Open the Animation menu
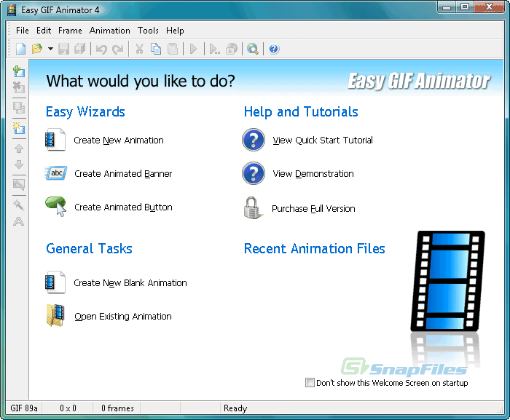Viewport: 510px width, 420px height. click(x=109, y=31)
